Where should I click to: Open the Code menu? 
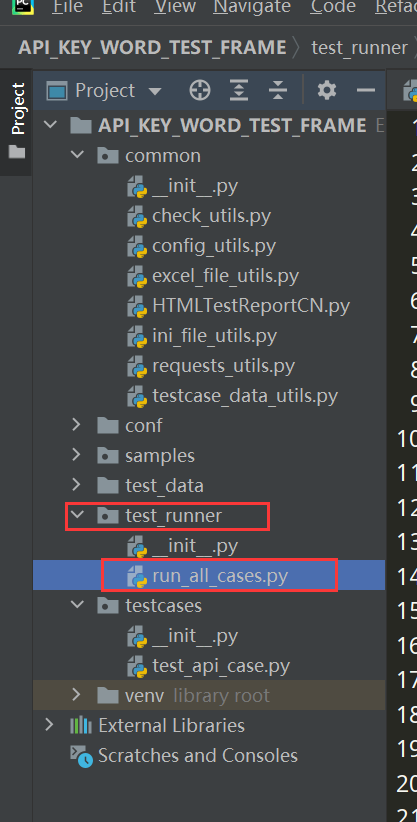pyautogui.click(x=333, y=7)
